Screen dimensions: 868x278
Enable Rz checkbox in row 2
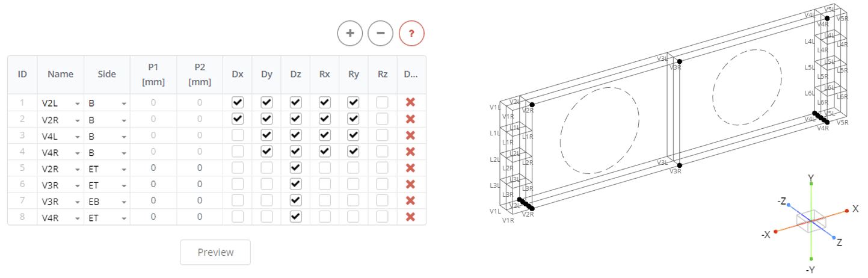pyautogui.click(x=382, y=119)
